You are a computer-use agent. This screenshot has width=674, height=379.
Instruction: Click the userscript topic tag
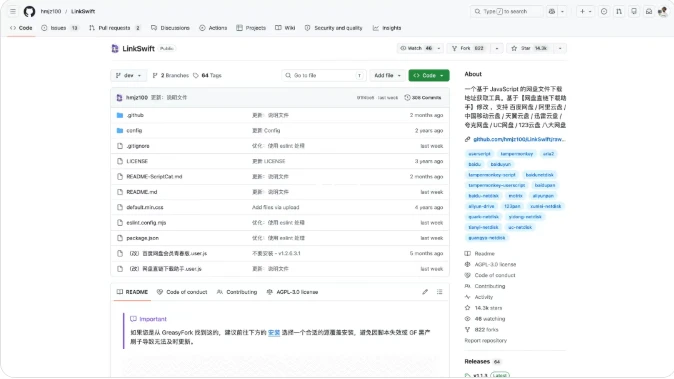[479, 154]
